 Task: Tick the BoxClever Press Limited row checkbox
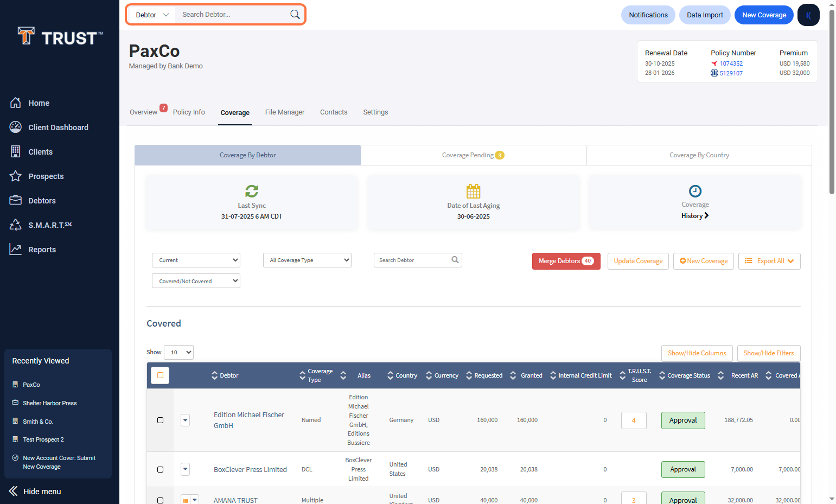point(160,469)
